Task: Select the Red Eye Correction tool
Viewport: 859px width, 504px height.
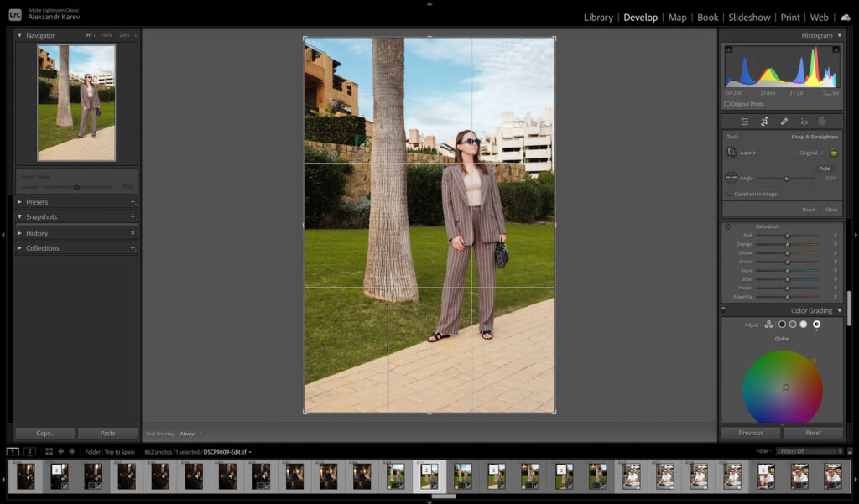Action: click(x=804, y=121)
